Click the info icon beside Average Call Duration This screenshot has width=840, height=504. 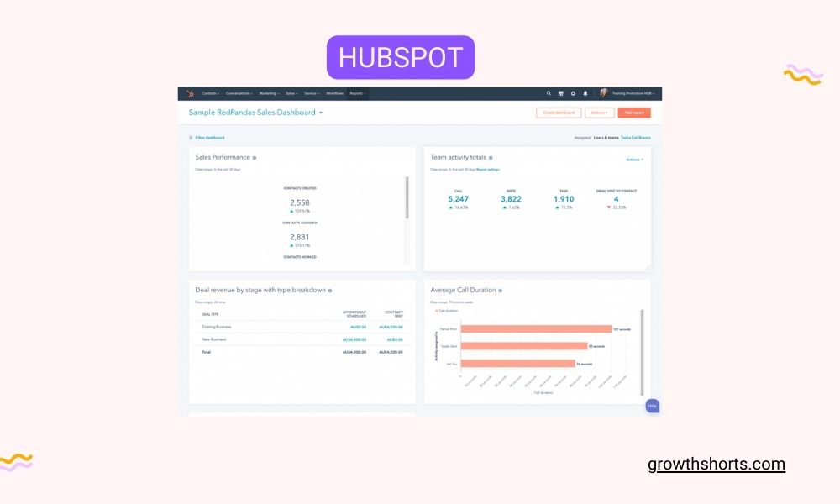tap(501, 290)
